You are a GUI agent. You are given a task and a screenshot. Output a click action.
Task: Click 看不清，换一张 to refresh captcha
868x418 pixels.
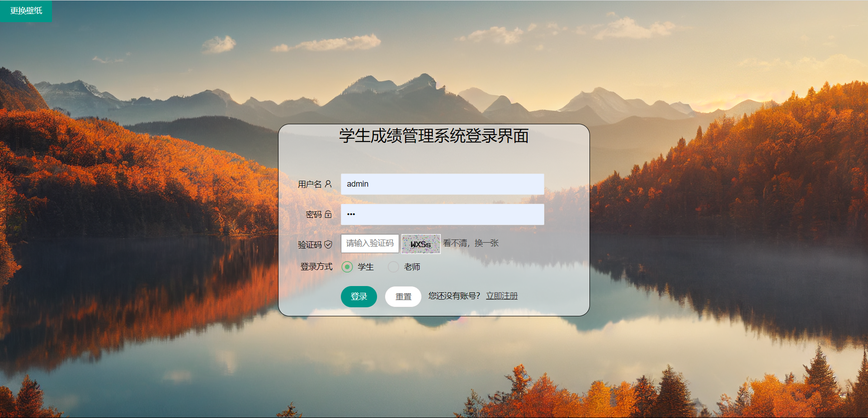(471, 243)
